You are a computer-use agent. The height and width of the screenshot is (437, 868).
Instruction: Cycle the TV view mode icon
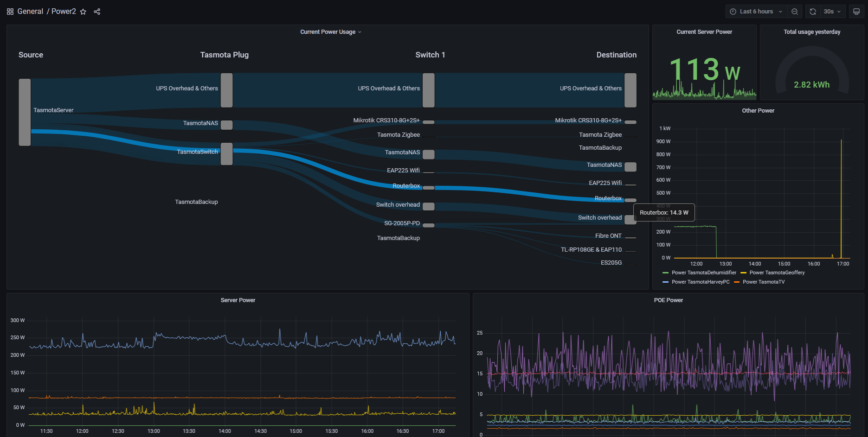tap(856, 12)
